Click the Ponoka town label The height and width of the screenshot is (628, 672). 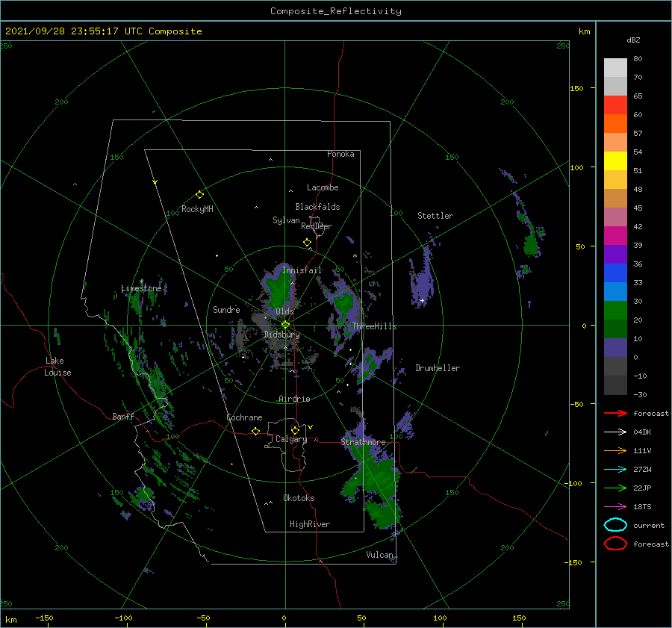340,154
